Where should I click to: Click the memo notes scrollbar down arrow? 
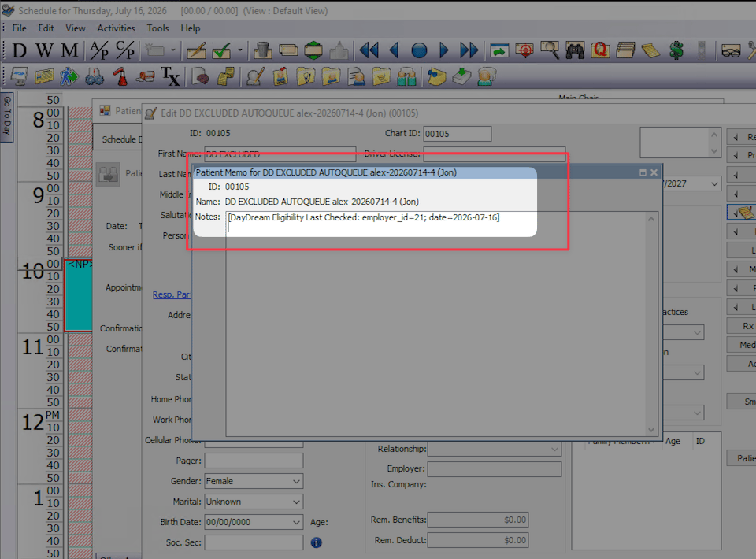click(x=651, y=429)
